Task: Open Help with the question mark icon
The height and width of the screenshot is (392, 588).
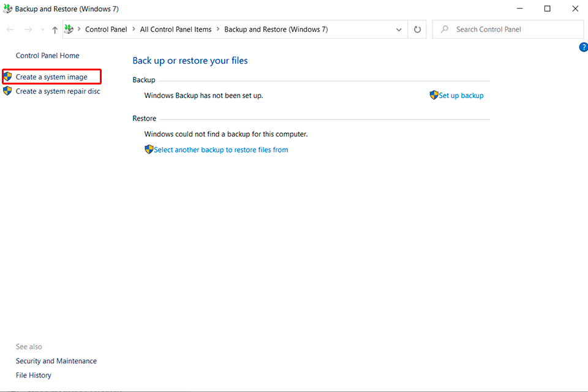Action: (584, 47)
